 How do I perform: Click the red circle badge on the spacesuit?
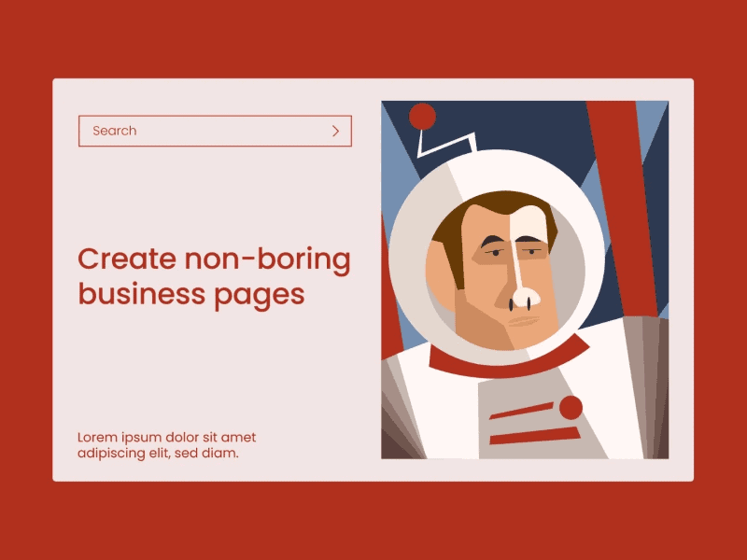pyautogui.click(x=571, y=408)
